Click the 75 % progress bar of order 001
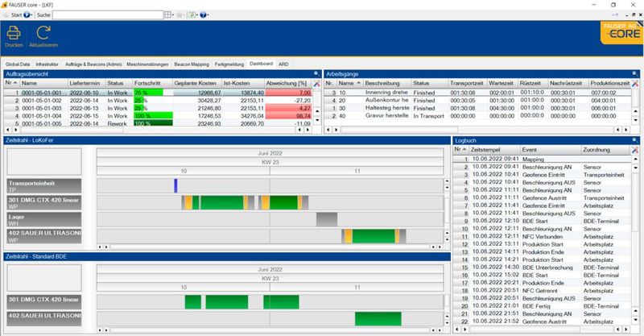644x336 pixels. pos(148,93)
